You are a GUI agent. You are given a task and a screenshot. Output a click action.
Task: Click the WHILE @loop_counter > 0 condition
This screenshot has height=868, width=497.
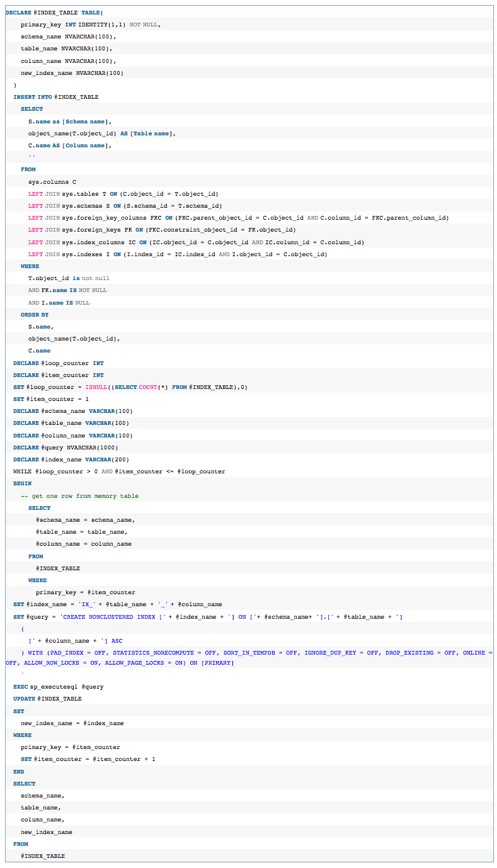tap(119, 471)
